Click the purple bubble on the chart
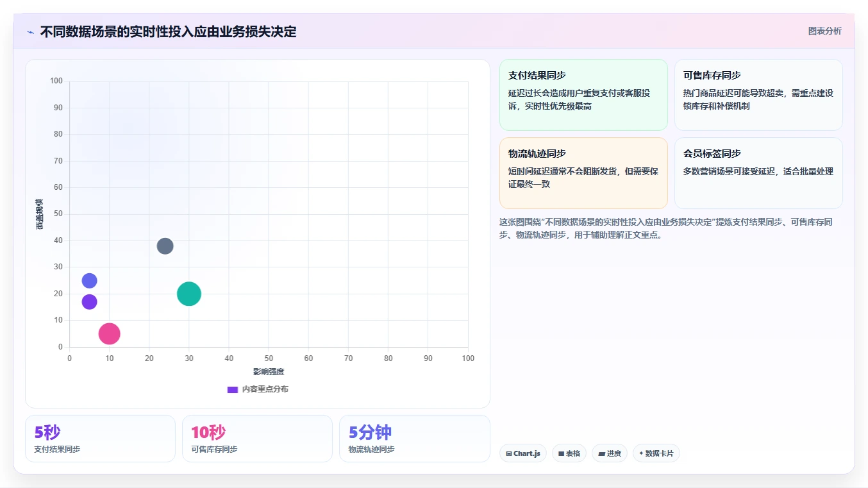 point(89,301)
